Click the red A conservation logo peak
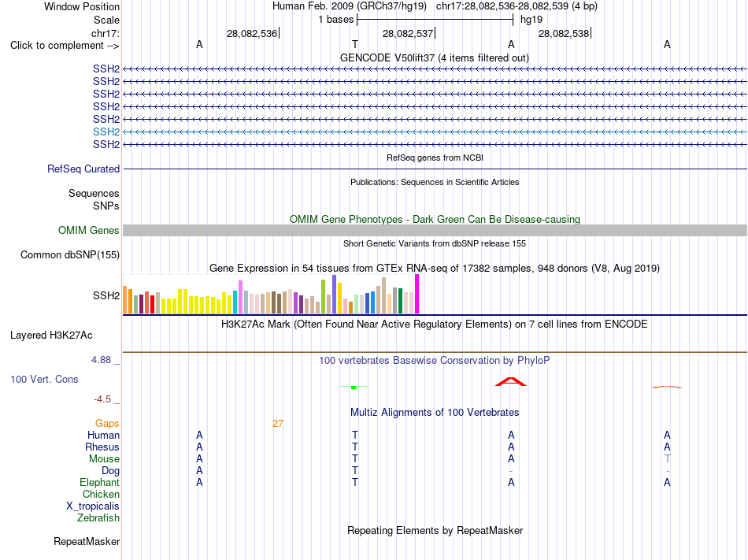 (511, 381)
